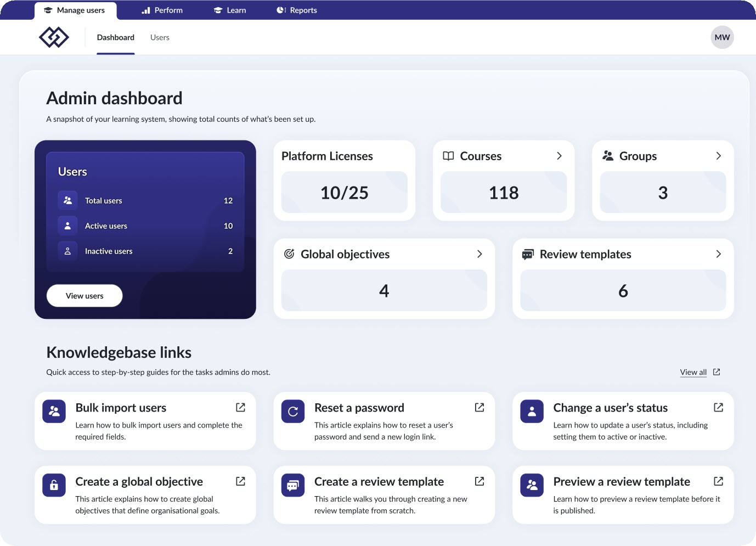This screenshot has width=756, height=546.
Task: Open the Bulk import users article title
Action: (121, 408)
